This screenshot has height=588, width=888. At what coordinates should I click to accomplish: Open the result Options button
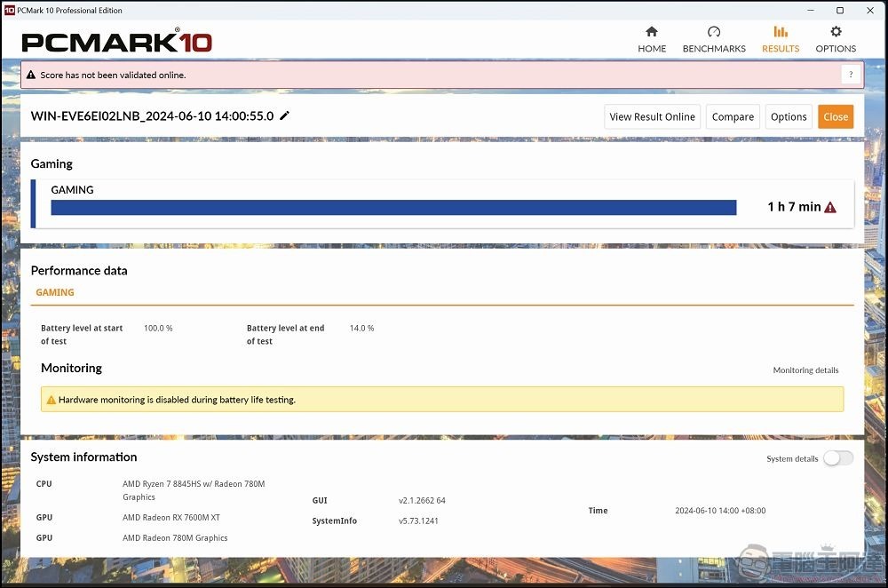point(789,116)
